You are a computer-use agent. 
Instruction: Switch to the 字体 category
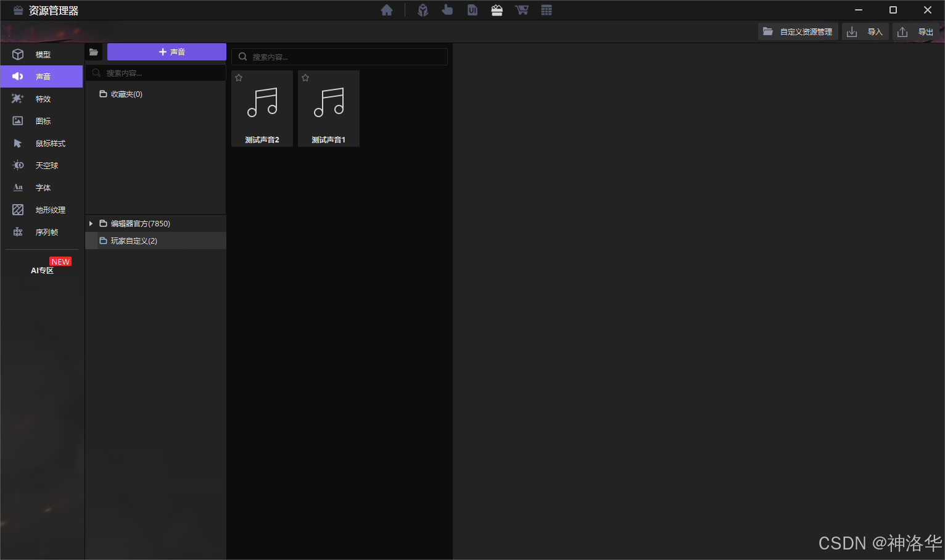coord(41,187)
